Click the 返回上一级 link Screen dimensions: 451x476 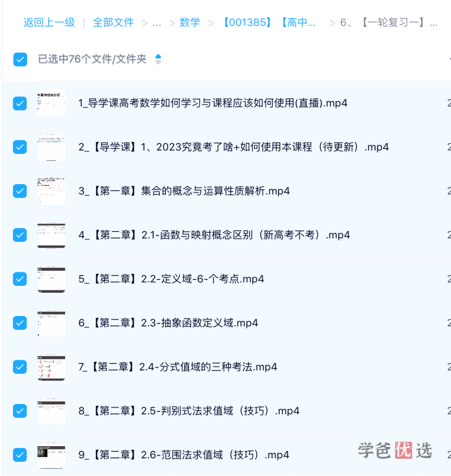click(x=49, y=22)
